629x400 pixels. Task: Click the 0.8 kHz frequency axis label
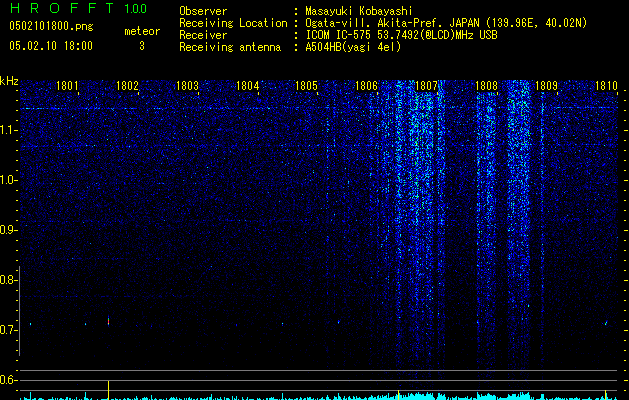pos(8,280)
